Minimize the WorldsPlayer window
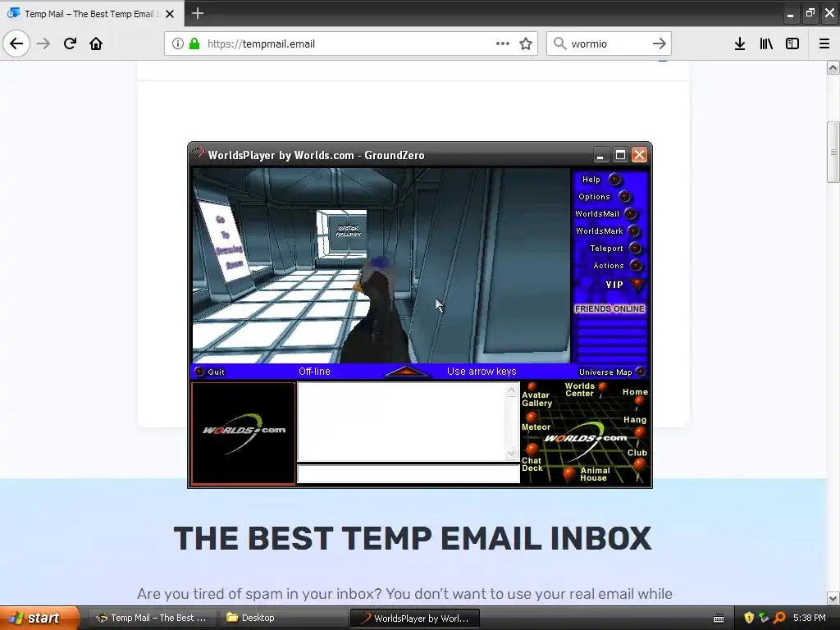Viewport: 840px width, 630px height. pyautogui.click(x=600, y=155)
